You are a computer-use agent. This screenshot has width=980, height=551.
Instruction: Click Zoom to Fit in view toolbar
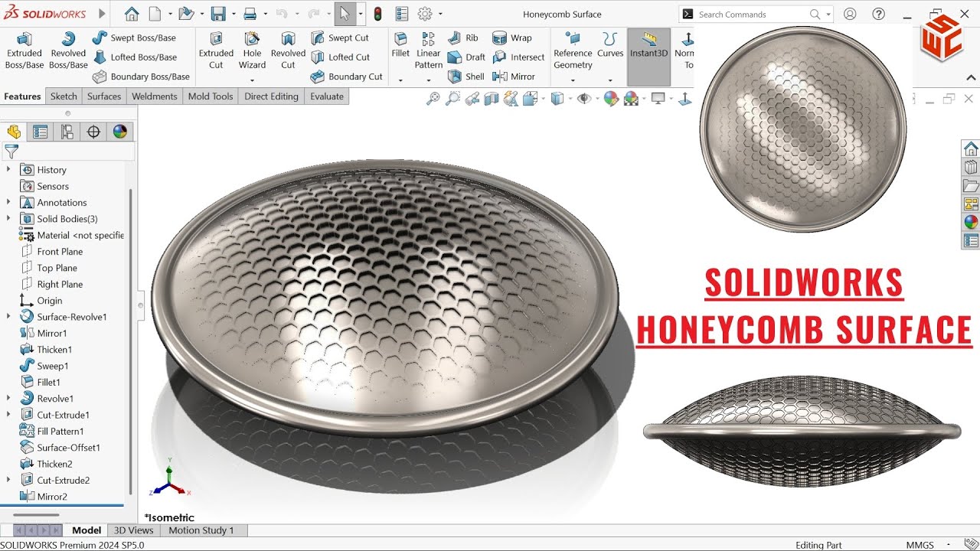point(433,98)
